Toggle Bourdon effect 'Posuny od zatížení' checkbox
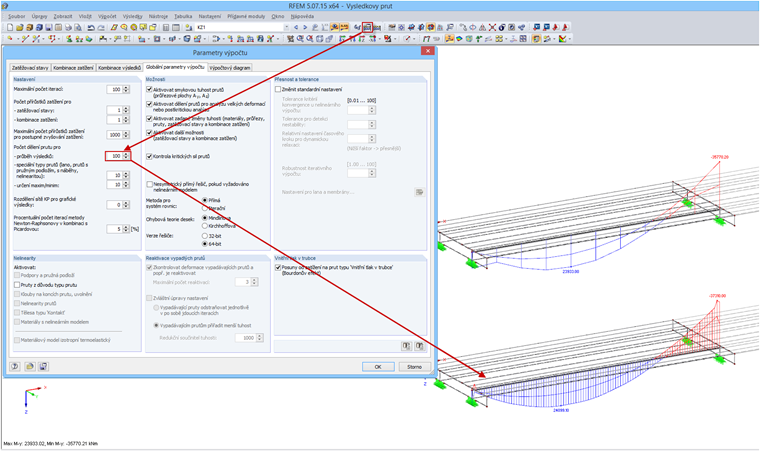 tap(278, 267)
